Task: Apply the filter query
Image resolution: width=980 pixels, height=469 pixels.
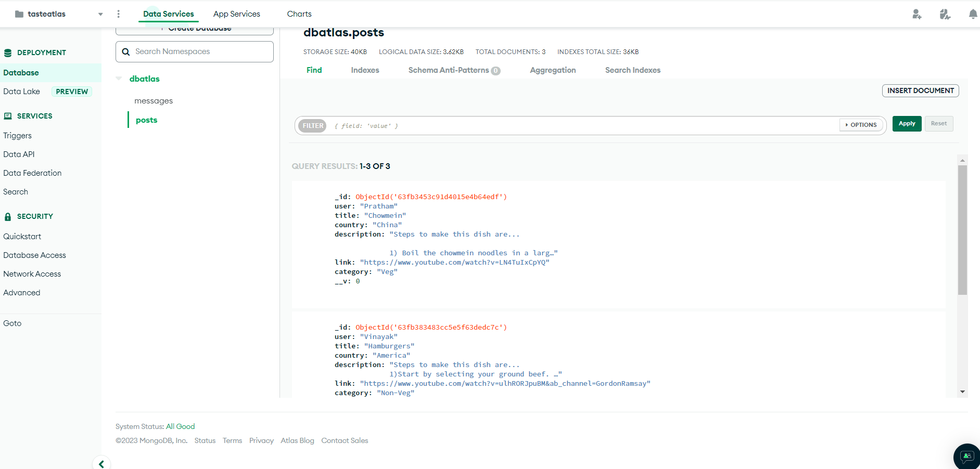Action: [x=907, y=124]
